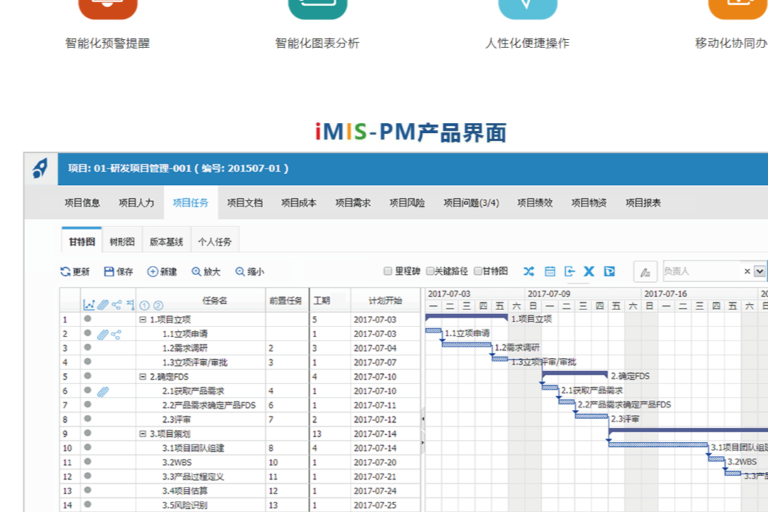The width and height of the screenshot is (768, 512).
Task: Open the 项目成本 tab
Action: (x=299, y=202)
